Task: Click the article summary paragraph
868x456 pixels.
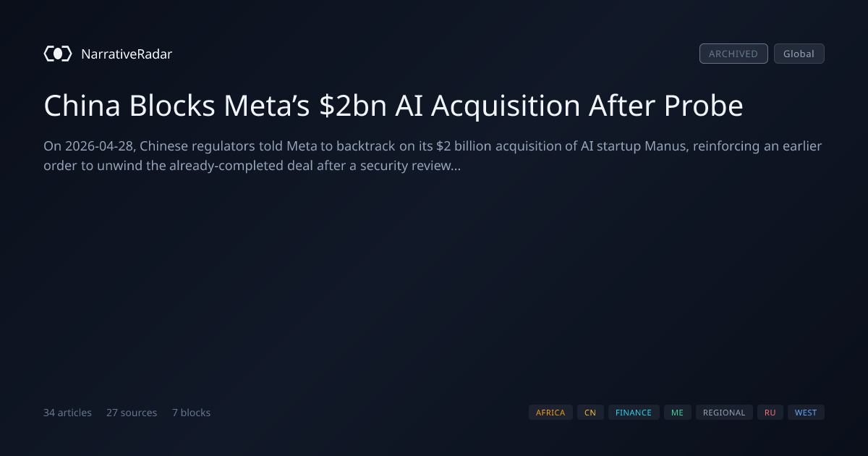Action: [433, 156]
